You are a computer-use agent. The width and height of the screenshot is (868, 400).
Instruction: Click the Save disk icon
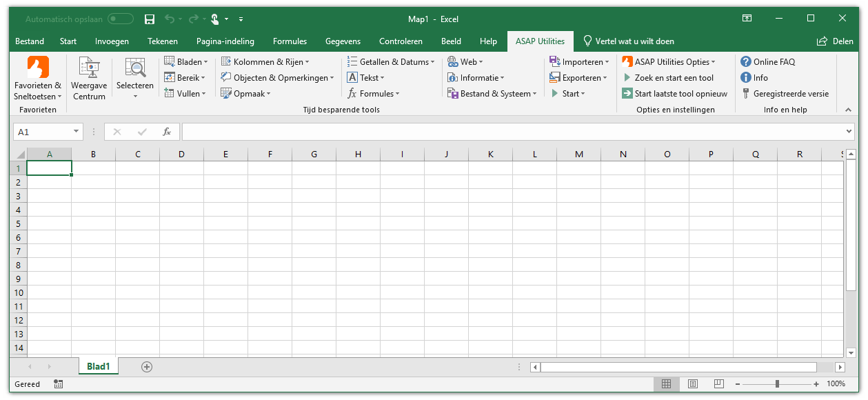[150, 19]
